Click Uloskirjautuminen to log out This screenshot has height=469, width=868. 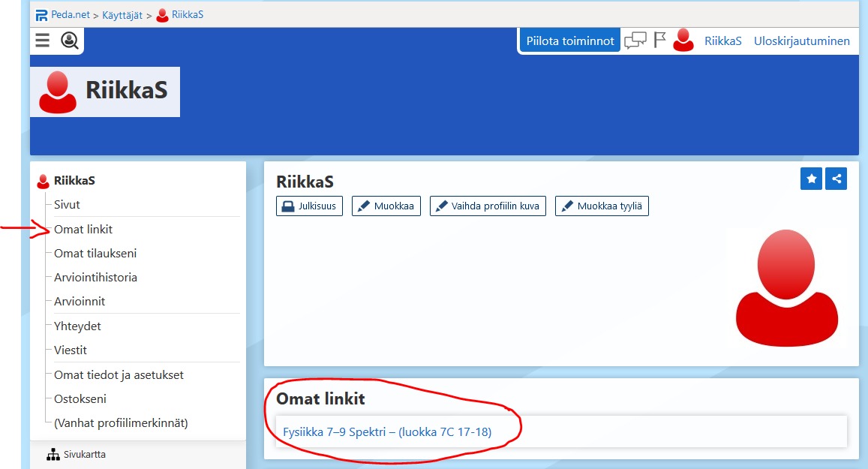801,41
